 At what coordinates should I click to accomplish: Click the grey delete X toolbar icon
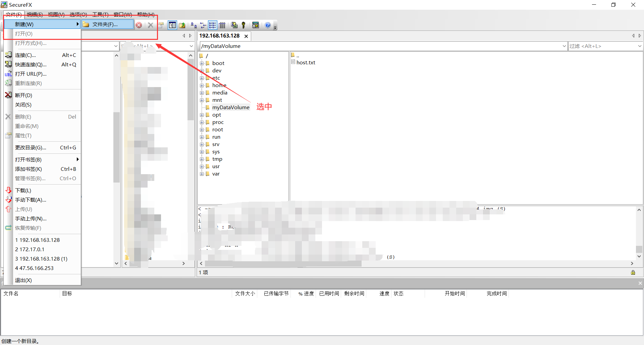[151, 25]
